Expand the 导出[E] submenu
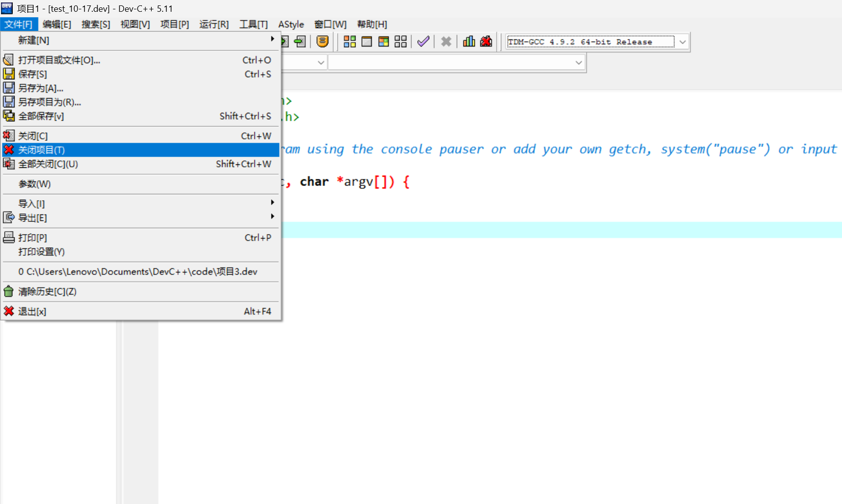 pos(141,217)
